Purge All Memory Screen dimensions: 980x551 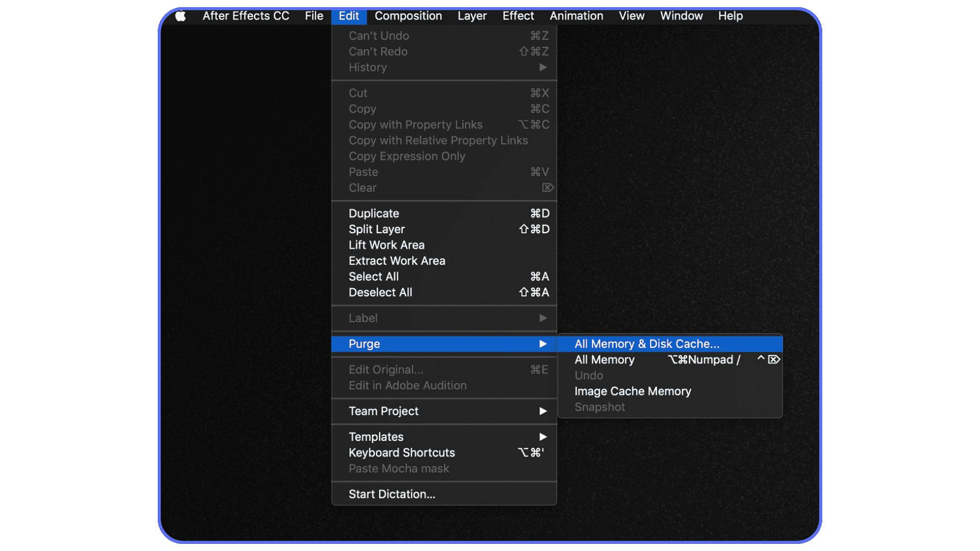[604, 360]
